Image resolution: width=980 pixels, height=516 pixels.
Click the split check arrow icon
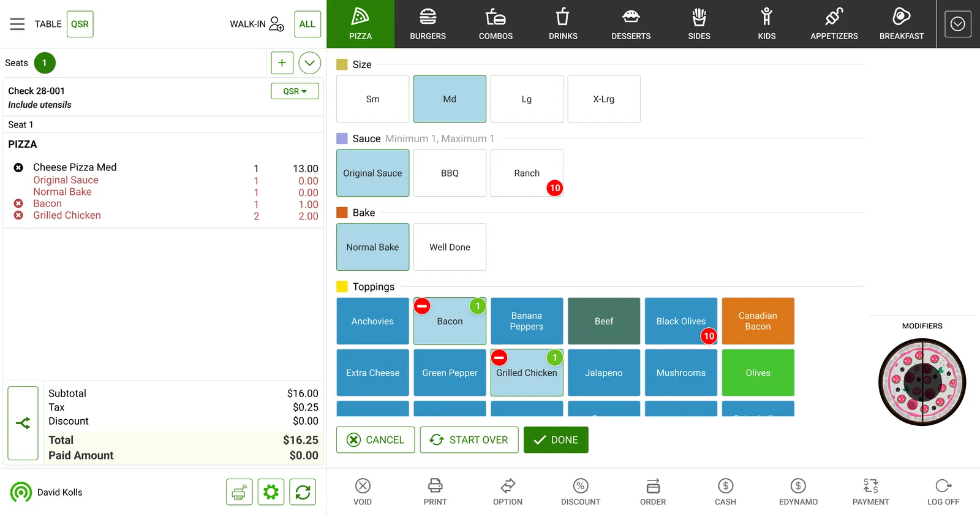[x=23, y=423]
